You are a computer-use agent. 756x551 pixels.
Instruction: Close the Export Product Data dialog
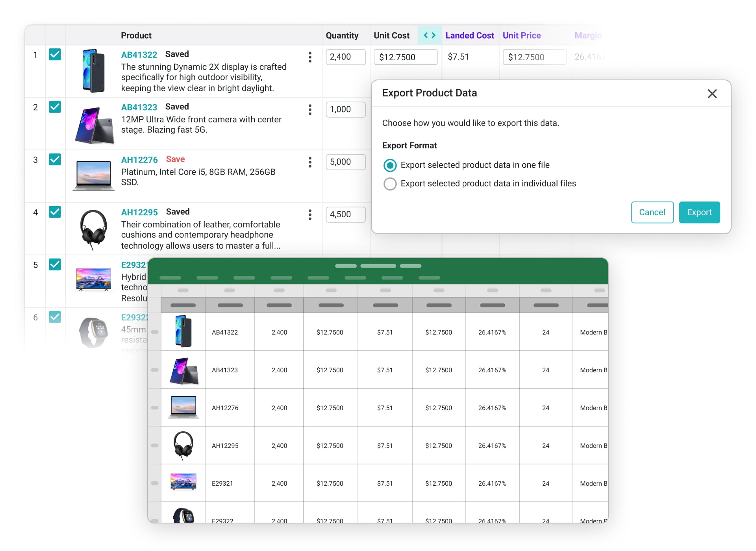point(712,94)
